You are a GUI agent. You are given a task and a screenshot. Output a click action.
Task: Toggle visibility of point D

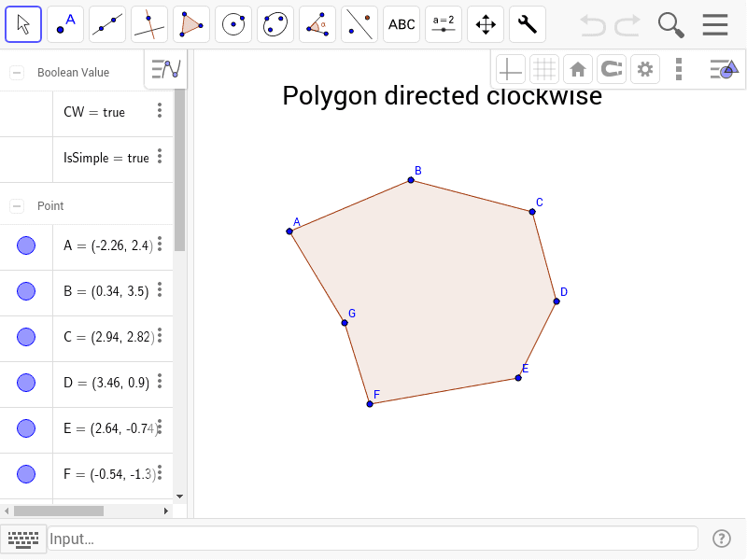27,383
